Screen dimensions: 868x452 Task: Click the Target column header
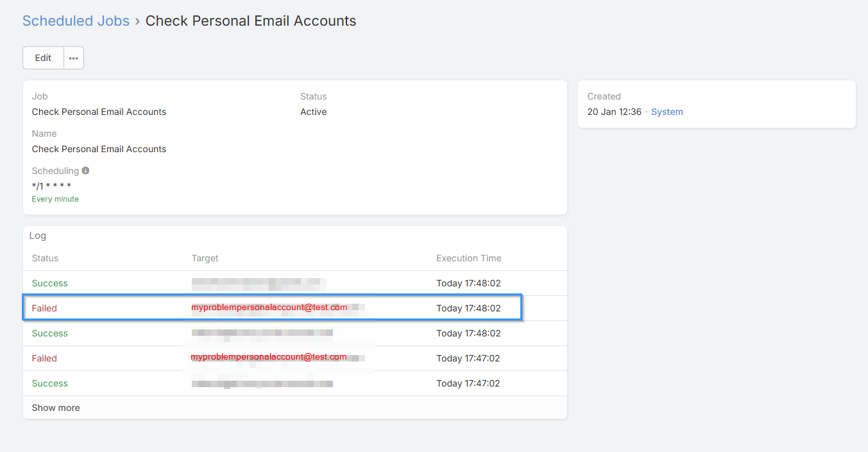[205, 258]
